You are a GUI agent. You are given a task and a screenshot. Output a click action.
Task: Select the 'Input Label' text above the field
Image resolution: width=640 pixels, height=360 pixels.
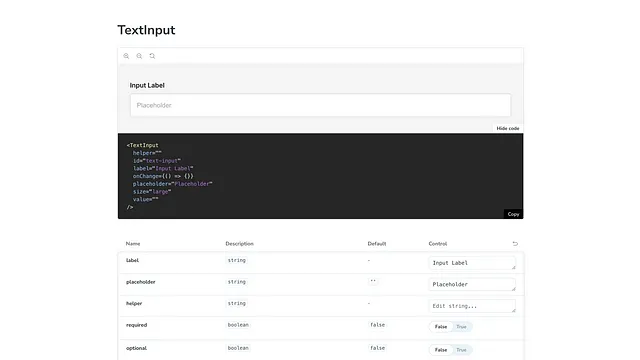coord(147,85)
